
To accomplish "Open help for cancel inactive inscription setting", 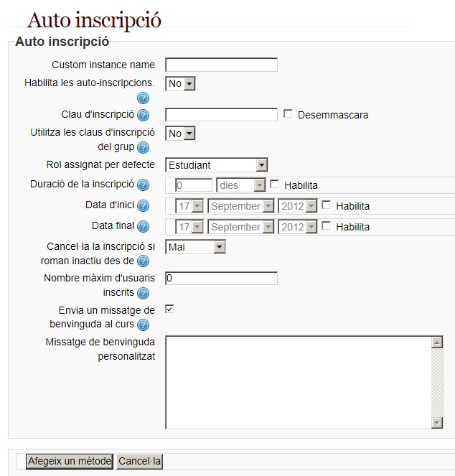I will (143, 261).
